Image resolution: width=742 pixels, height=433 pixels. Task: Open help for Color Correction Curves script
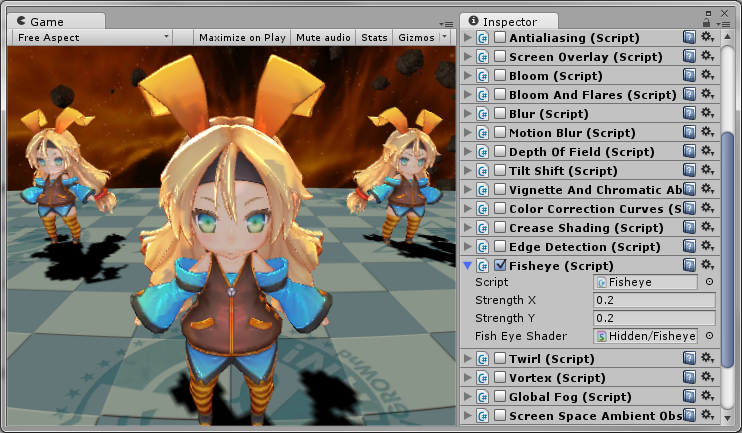(689, 208)
